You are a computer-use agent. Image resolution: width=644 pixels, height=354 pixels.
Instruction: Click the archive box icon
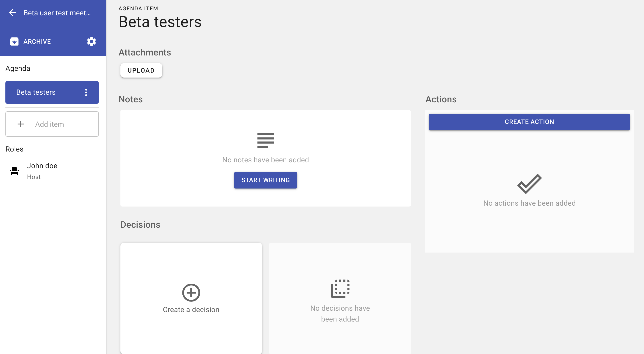(14, 41)
